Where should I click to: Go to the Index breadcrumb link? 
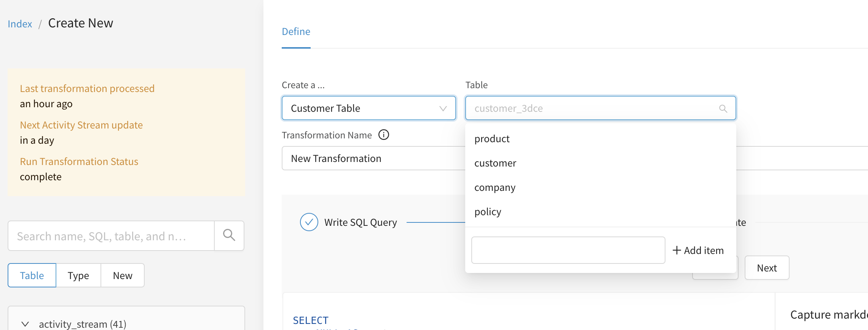click(20, 24)
